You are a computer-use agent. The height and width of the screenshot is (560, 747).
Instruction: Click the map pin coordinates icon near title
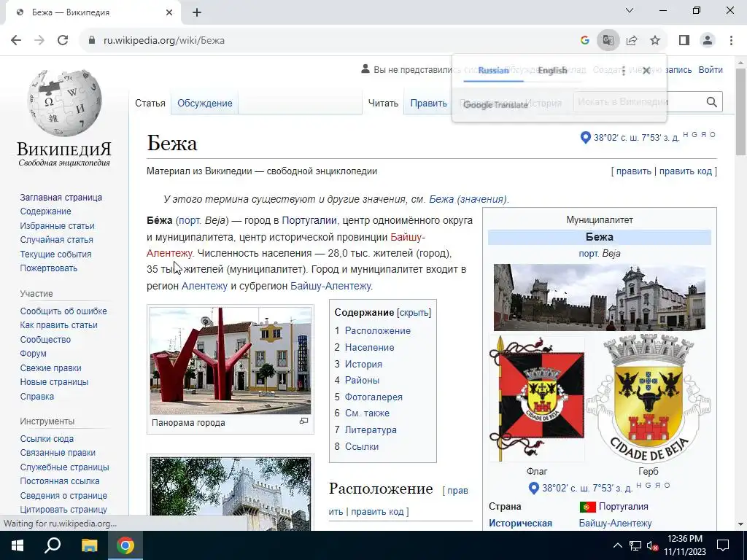click(586, 138)
